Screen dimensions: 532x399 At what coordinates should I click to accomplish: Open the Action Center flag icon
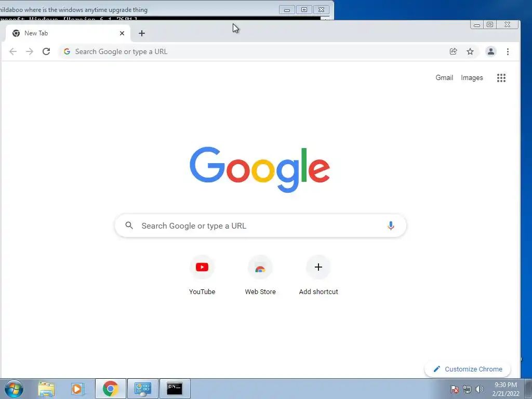tap(454, 389)
